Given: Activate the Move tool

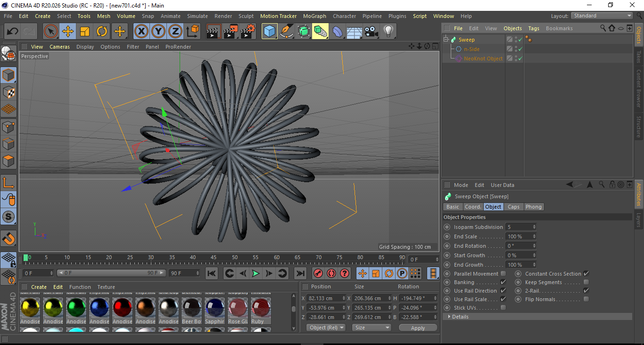Looking at the screenshot, I should pos(68,32).
